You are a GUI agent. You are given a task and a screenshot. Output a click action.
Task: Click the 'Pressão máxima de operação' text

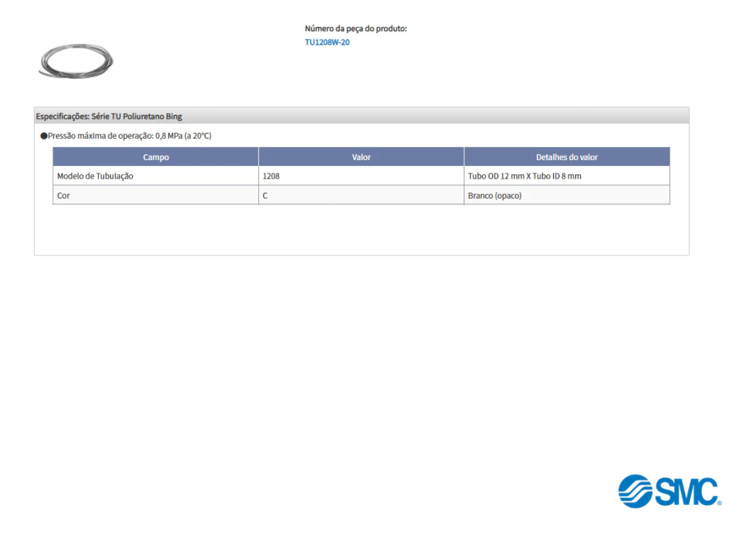(x=100, y=136)
